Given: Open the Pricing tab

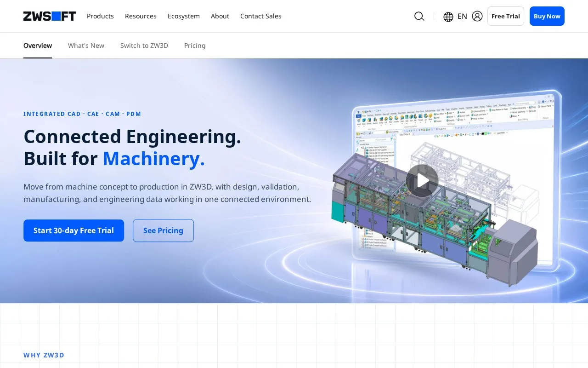Looking at the screenshot, I should [x=195, y=46].
